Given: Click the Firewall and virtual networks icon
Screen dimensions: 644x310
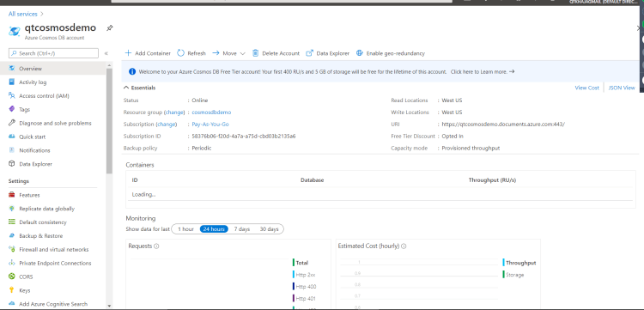Looking at the screenshot, I should 12,249.
